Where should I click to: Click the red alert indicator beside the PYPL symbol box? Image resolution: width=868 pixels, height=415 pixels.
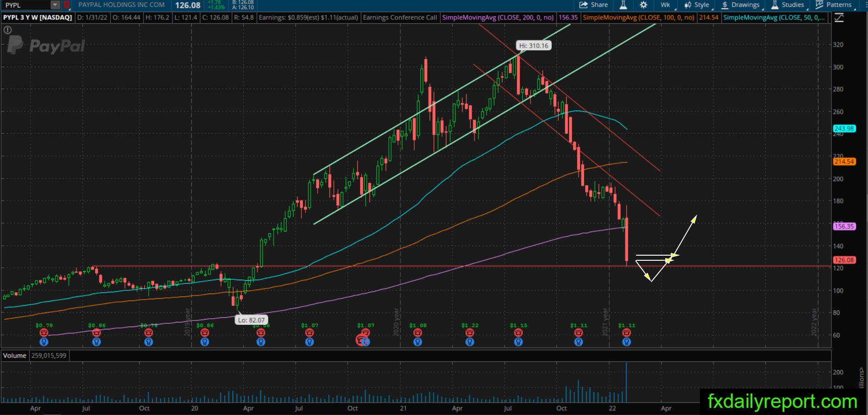(67, 5)
